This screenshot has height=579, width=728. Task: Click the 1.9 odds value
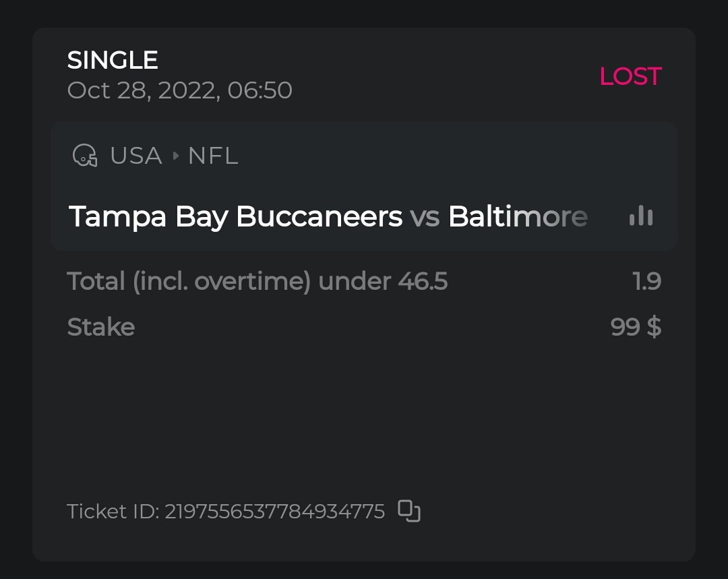click(x=647, y=281)
